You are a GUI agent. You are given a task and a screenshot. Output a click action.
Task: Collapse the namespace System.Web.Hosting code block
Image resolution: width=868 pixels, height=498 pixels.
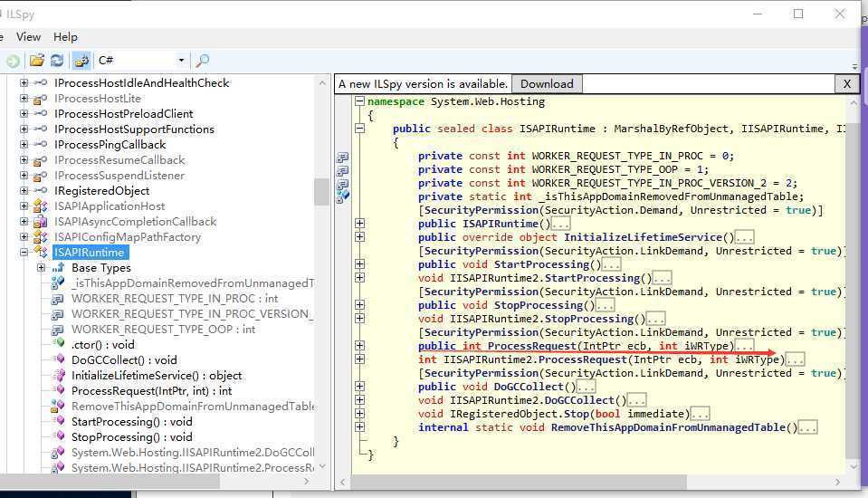click(x=360, y=101)
